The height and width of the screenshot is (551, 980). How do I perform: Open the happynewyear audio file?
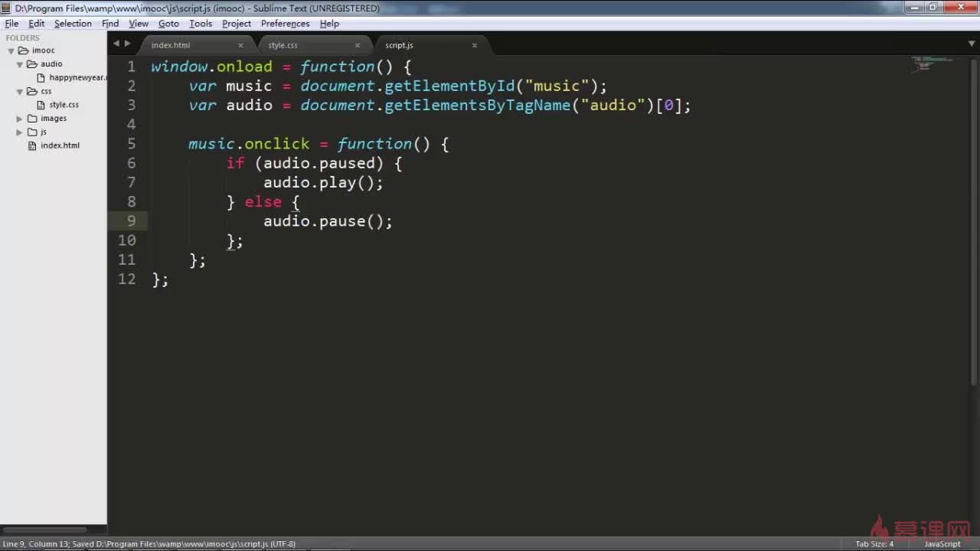click(78, 77)
